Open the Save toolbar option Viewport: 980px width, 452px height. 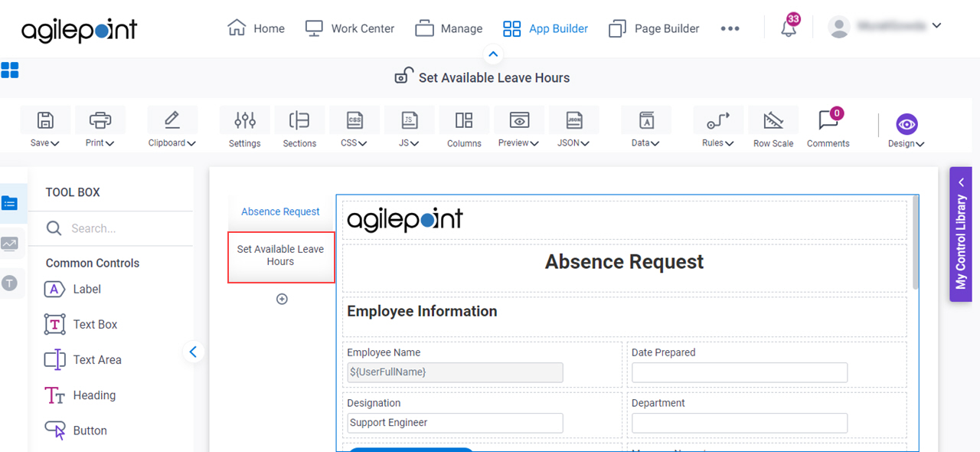pyautogui.click(x=45, y=120)
